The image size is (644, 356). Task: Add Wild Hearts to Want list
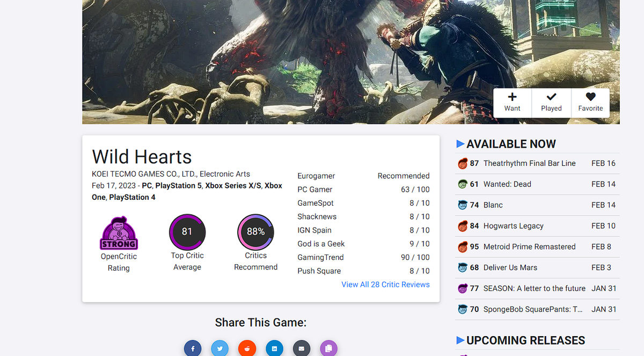click(513, 103)
